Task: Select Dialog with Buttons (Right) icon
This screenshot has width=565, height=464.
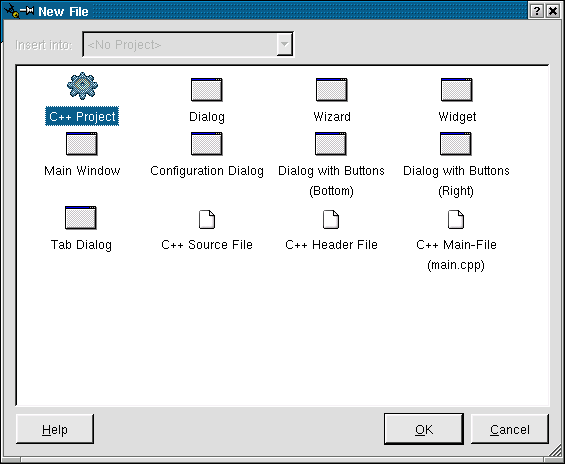Action: click(x=456, y=144)
